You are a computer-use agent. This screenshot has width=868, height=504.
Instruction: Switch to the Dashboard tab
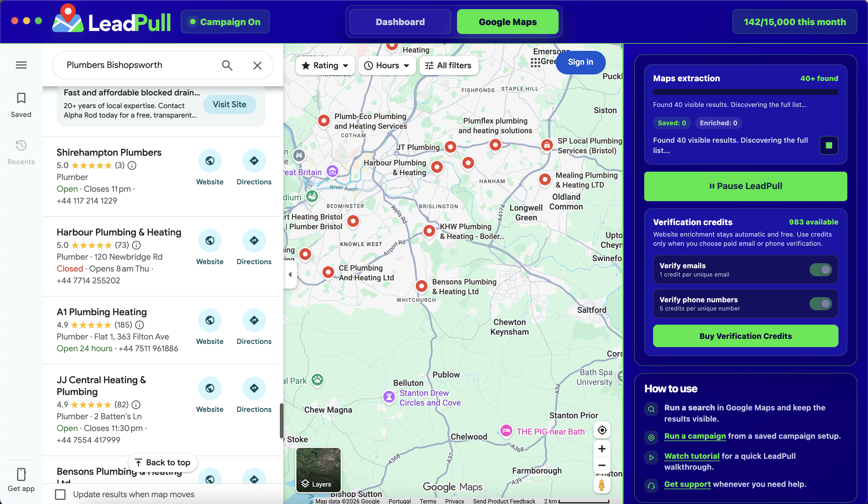pyautogui.click(x=400, y=22)
